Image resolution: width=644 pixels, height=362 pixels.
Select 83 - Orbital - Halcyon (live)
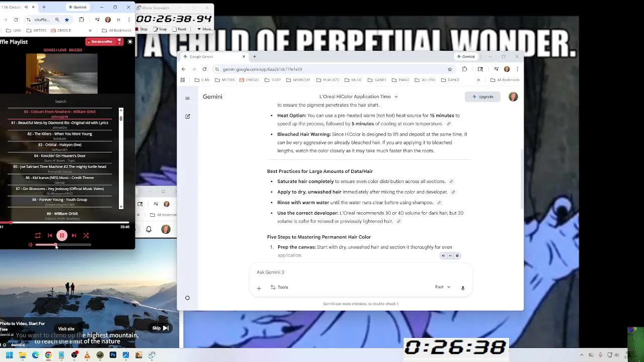[x=60, y=146]
